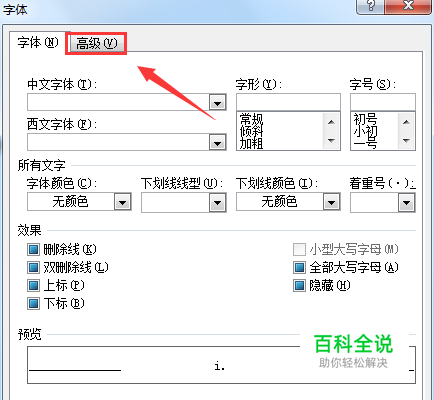Image resolution: width=434 pixels, height=400 pixels.
Task: Toggle the 双删除线(L) checkbox
Action: (33, 267)
